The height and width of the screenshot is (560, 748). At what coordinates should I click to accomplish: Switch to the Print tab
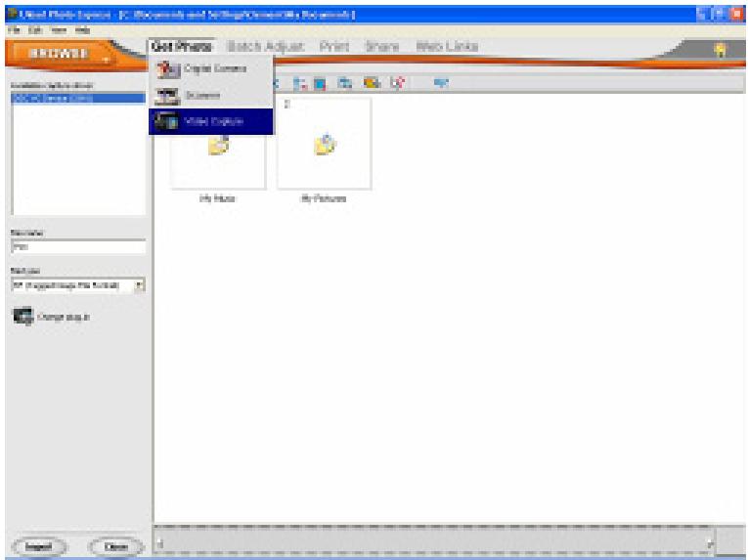[x=334, y=46]
